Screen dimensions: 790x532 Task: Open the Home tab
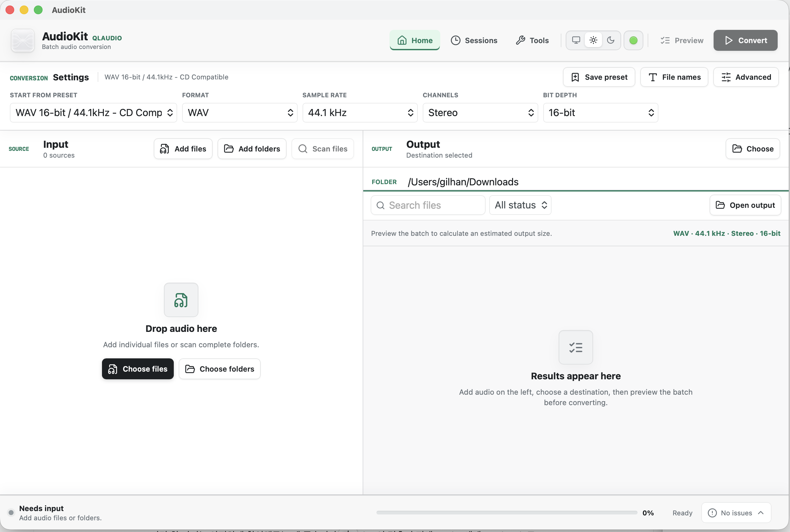415,40
